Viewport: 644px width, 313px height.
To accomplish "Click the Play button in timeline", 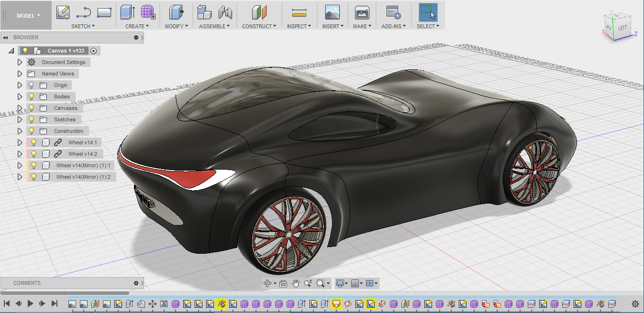I will point(30,303).
